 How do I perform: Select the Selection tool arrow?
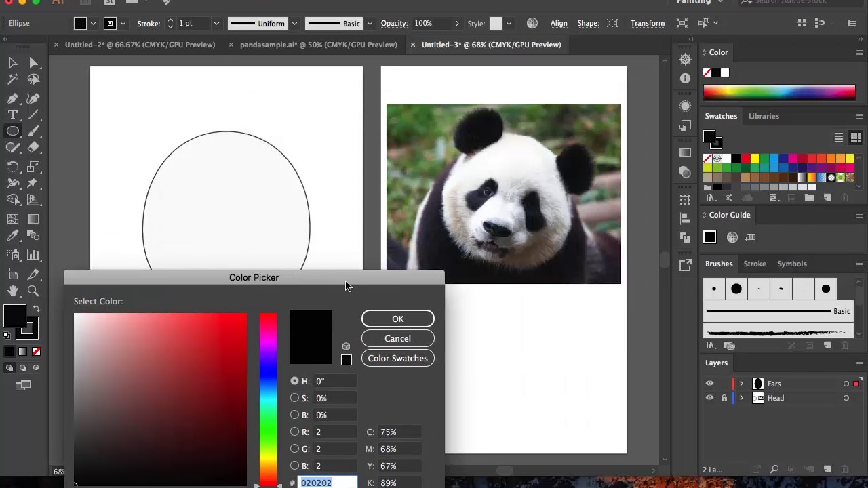click(x=13, y=63)
